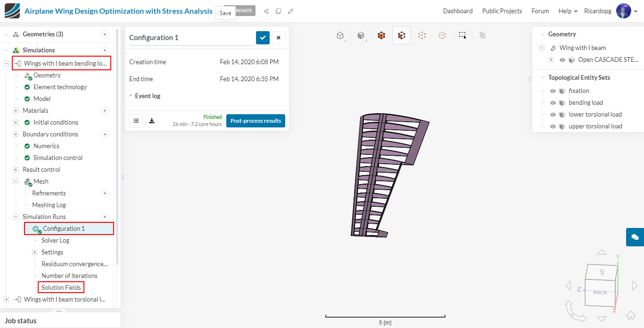Open Solution Fields in tree
This screenshot has width=644, height=328.
61,287
